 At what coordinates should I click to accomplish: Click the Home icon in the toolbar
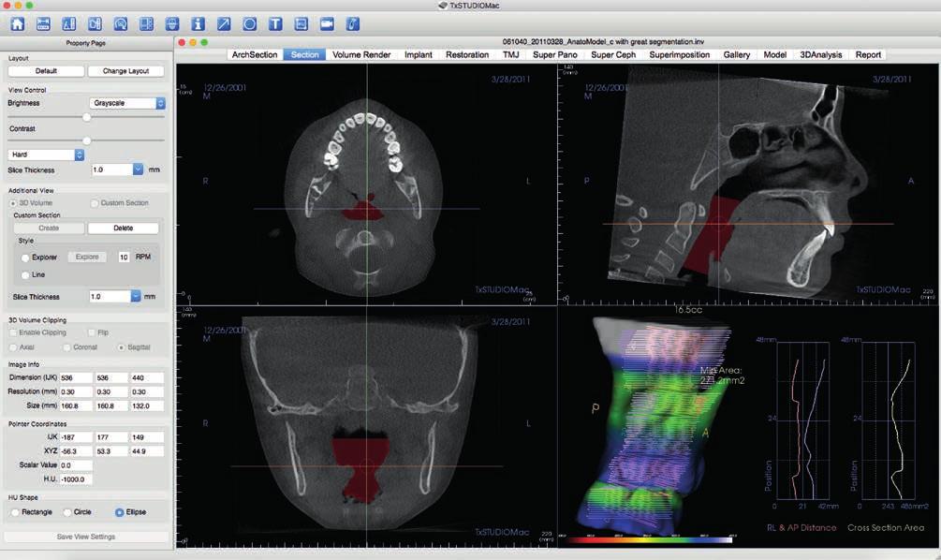coord(18,24)
